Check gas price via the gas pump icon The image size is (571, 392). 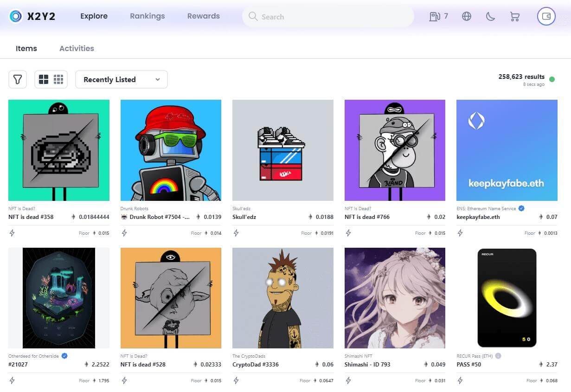(x=435, y=16)
